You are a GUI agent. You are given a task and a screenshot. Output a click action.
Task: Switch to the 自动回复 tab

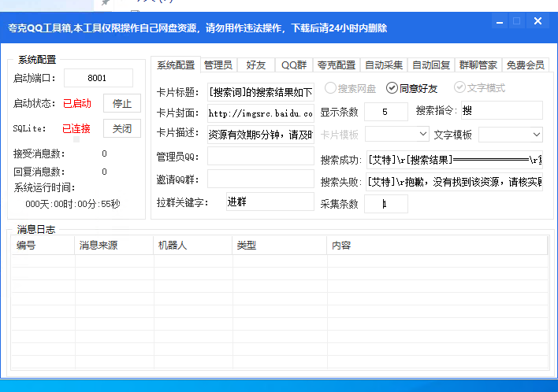431,65
